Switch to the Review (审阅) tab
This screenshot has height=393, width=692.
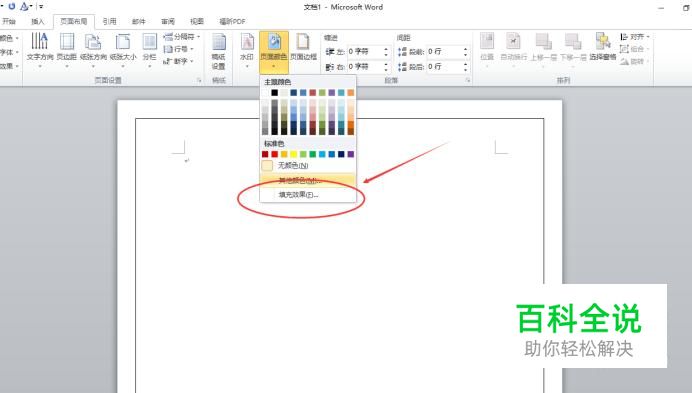(168, 21)
